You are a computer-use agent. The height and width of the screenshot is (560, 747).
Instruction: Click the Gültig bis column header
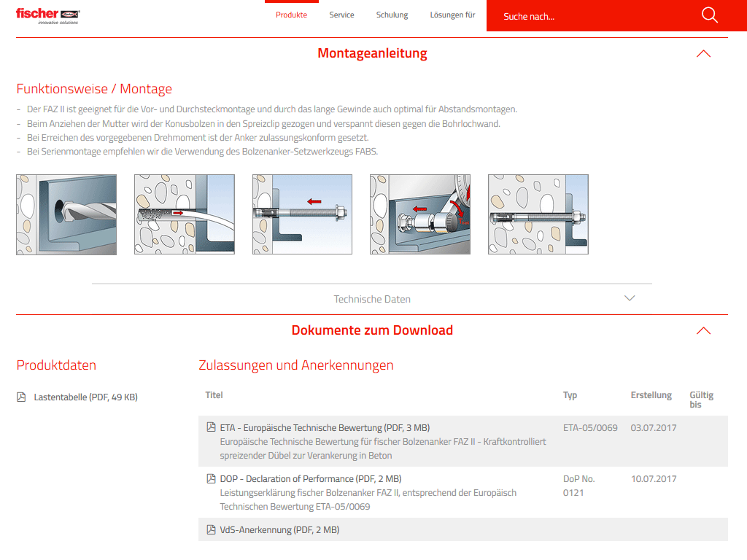point(702,400)
